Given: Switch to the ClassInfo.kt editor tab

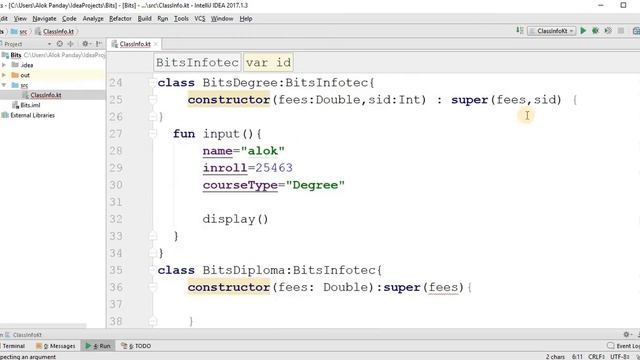Looking at the screenshot, I should point(135,44).
